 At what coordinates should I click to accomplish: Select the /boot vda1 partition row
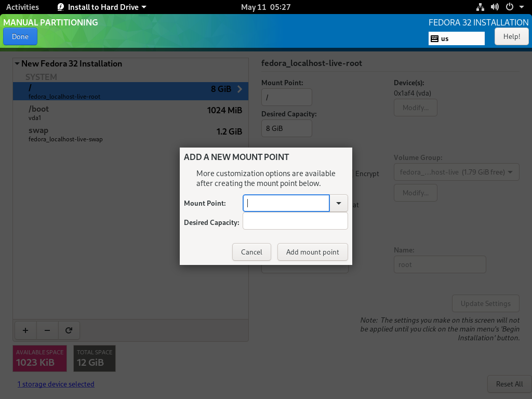point(130,113)
